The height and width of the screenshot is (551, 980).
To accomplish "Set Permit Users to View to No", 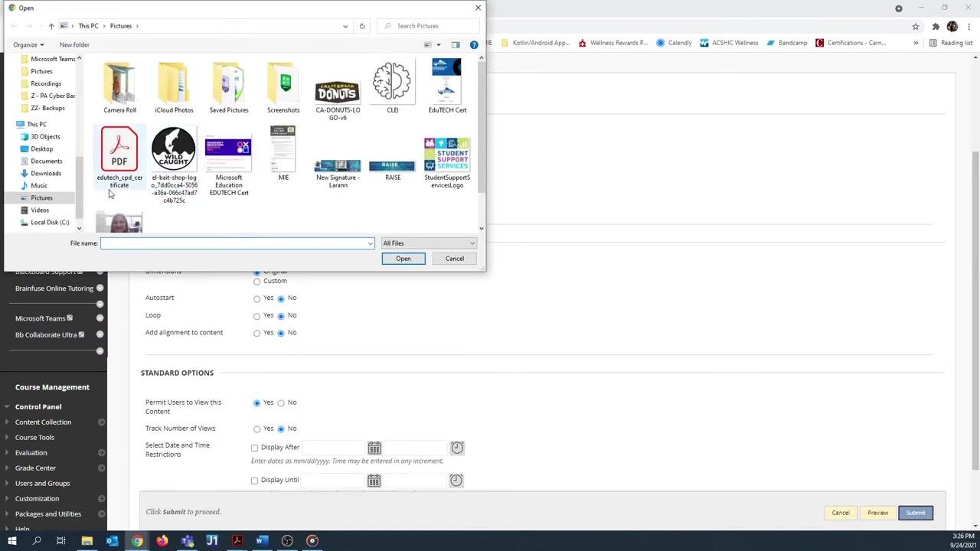I will point(281,403).
